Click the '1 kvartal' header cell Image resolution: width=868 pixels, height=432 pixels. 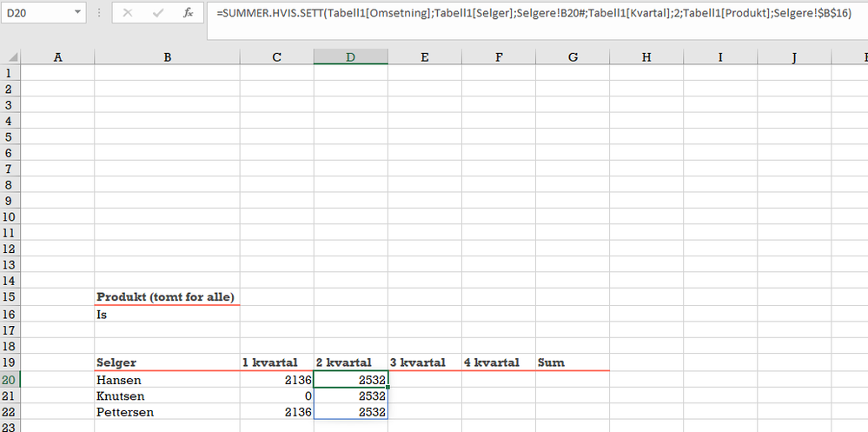click(277, 362)
